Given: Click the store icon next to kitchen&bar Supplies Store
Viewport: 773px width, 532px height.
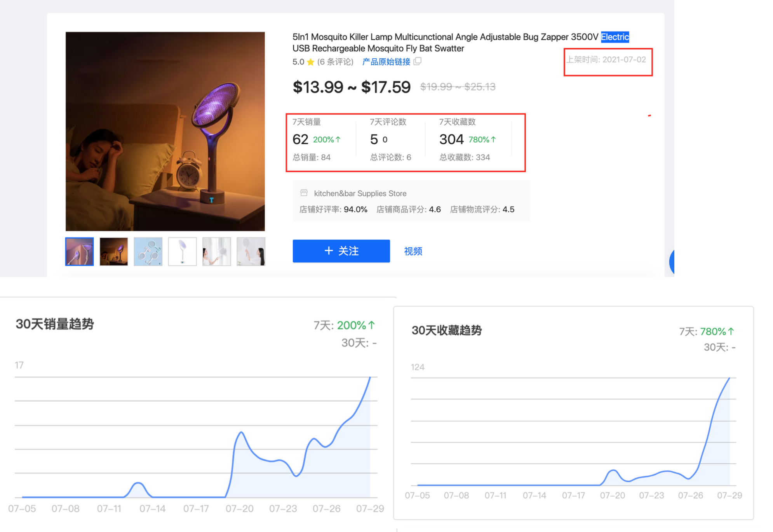Looking at the screenshot, I should point(303,193).
